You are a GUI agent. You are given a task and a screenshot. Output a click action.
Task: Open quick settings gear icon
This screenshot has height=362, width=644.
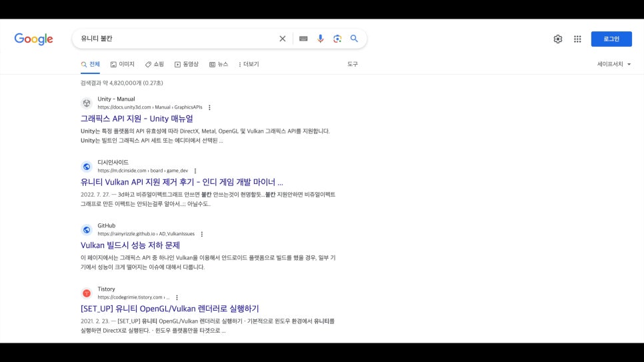[x=558, y=39]
